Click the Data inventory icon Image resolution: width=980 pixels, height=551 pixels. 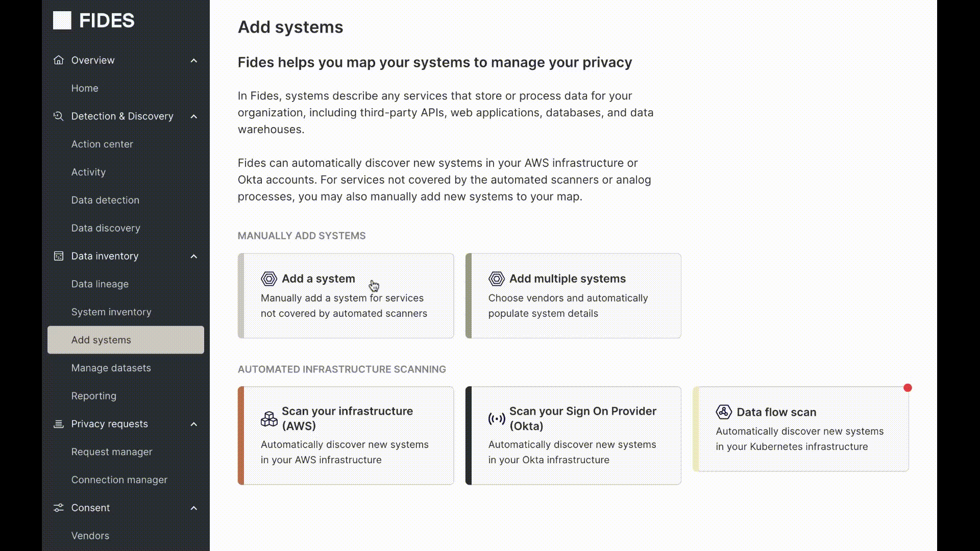(x=59, y=256)
